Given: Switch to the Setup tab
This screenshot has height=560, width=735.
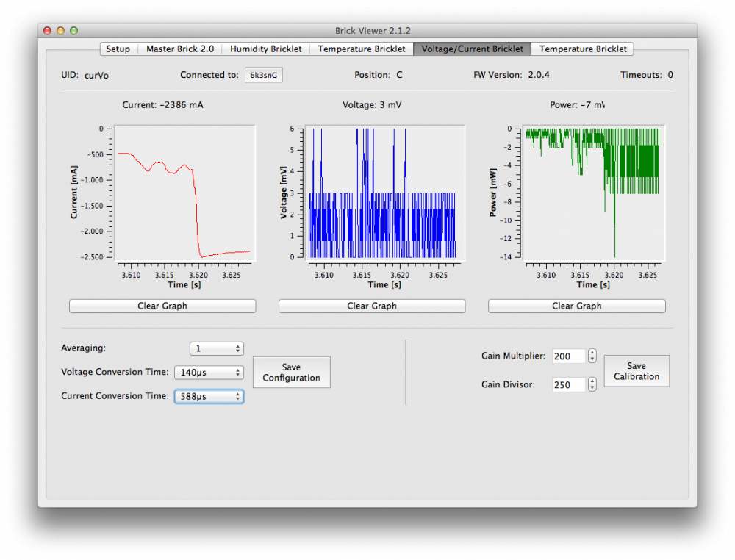Looking at the screenshot, I should [118, 49].
